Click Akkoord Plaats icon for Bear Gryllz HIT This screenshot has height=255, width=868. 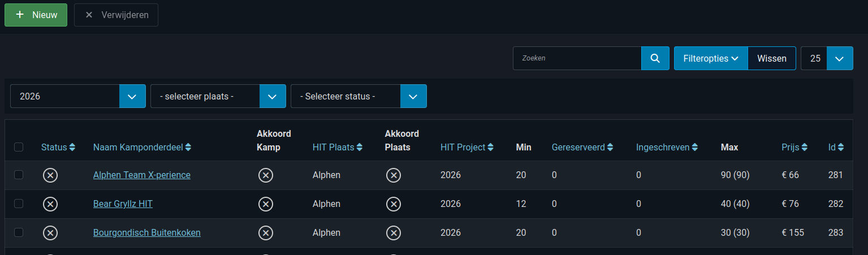pyautogui.click(x=394, y=204)
